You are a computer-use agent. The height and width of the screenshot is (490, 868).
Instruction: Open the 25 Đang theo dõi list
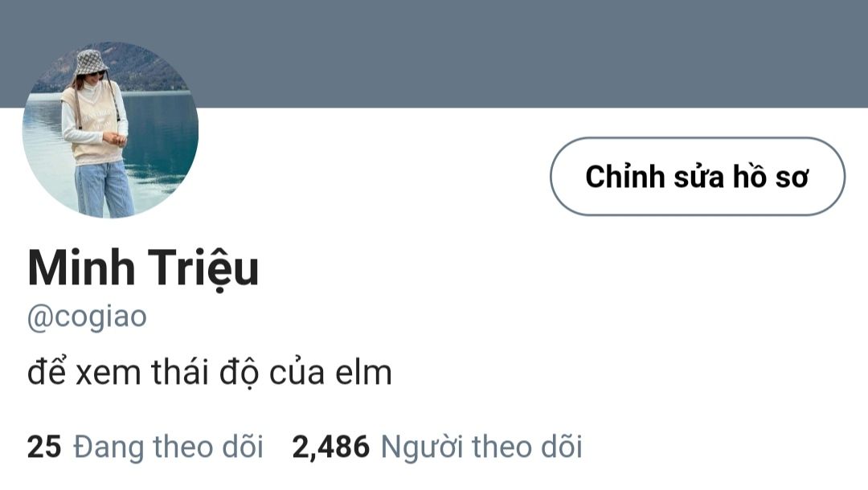tap(145, 447)
